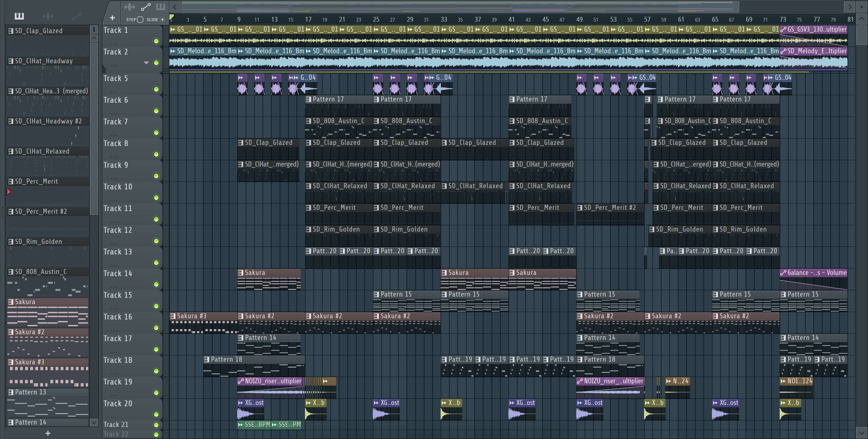Click the picker list size toggle above scrollbar

tap(94, 30)
